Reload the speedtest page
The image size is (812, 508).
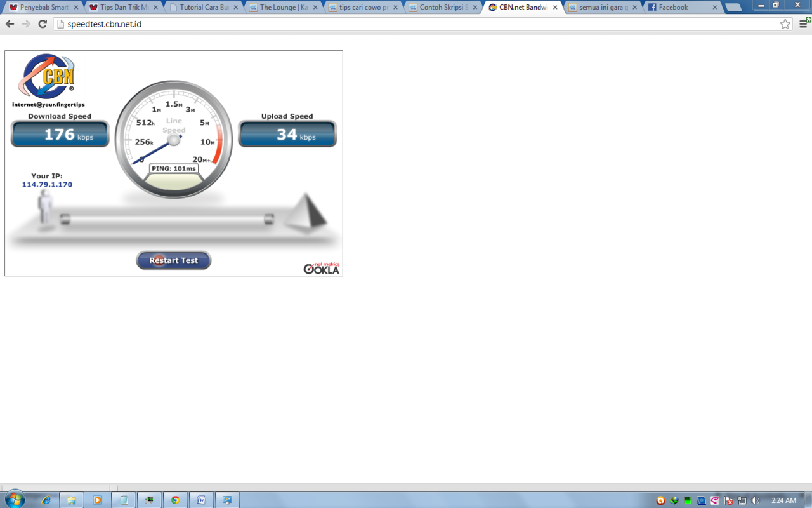[43, 24]
